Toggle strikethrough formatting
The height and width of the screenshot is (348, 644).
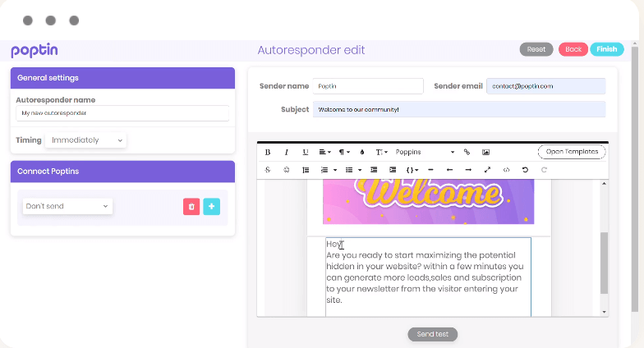tap(268, 170)
